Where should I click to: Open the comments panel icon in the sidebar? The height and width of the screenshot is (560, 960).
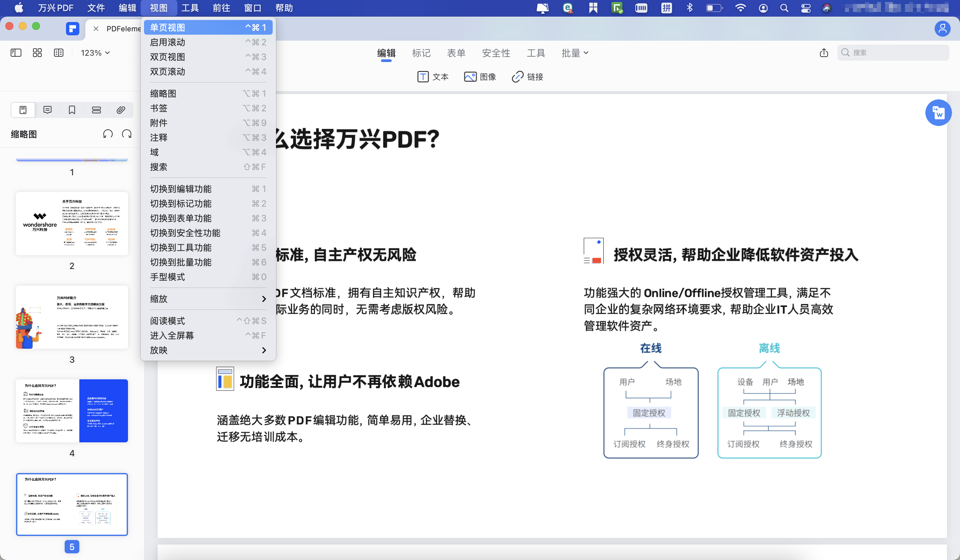47,110
